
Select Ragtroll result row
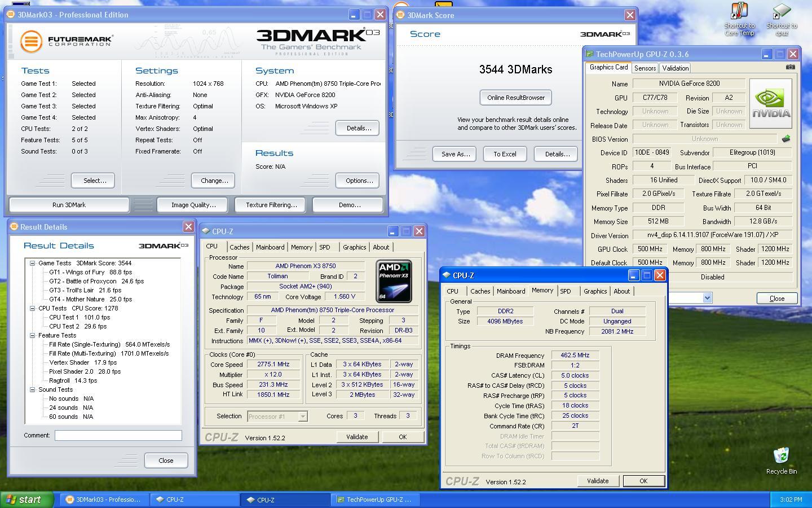click(x=73, y=380)
